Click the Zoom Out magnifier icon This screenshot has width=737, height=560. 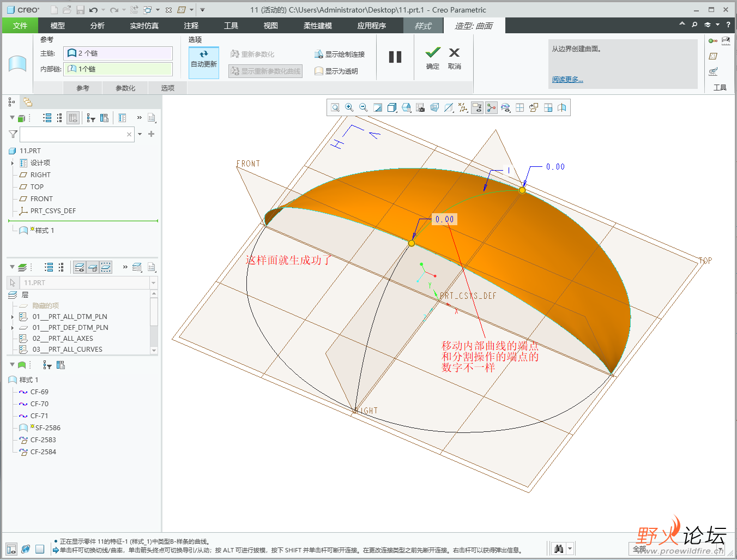(364, 108)
